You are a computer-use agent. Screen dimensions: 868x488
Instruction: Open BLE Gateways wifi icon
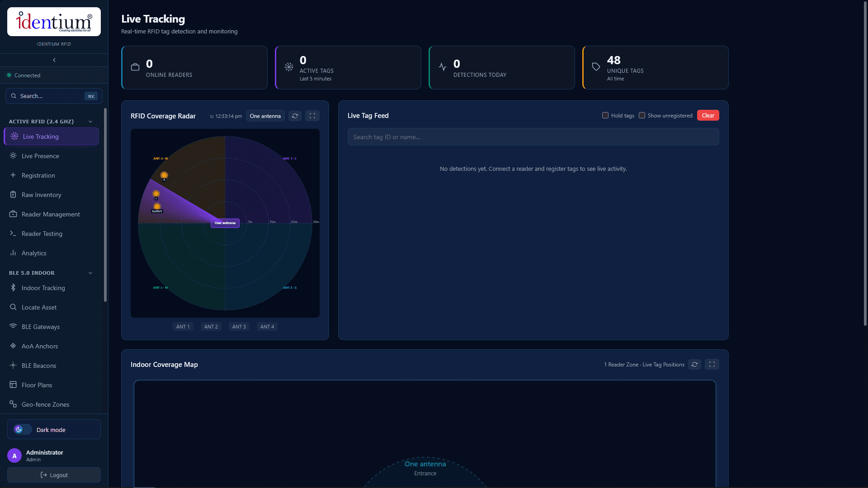(13, 327)
